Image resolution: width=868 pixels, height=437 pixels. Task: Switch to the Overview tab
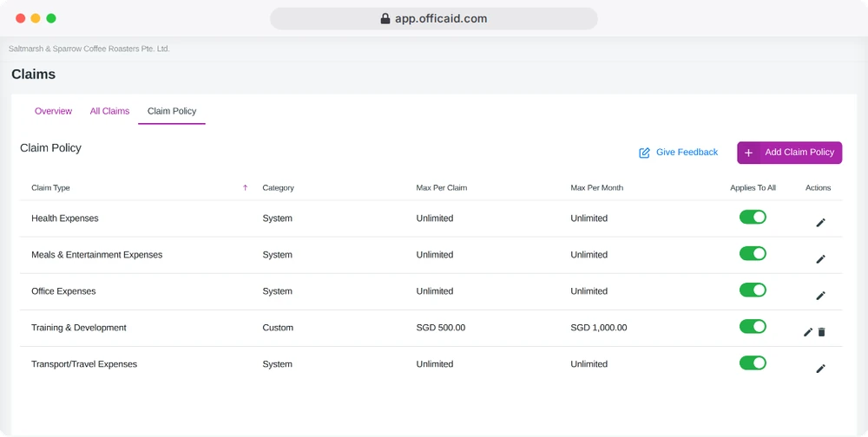[x=53, y=111]
